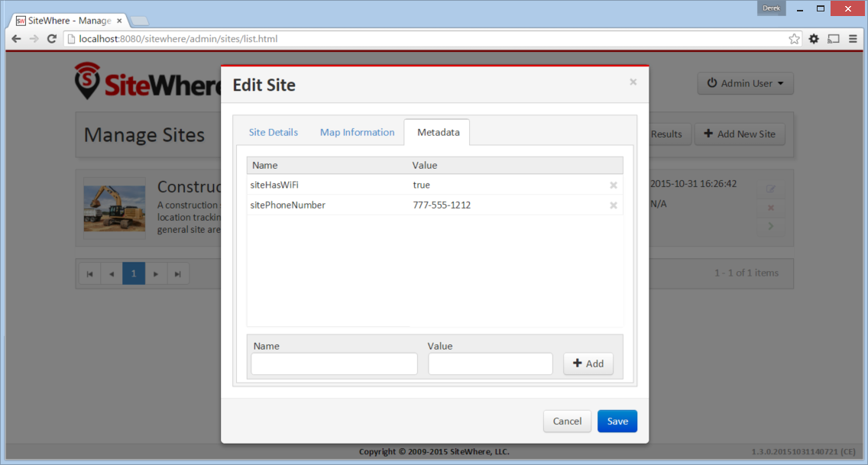868x465 pixels.
Task: Click the address bar URL
Action: pyautogui.click(x=178, y=39)
